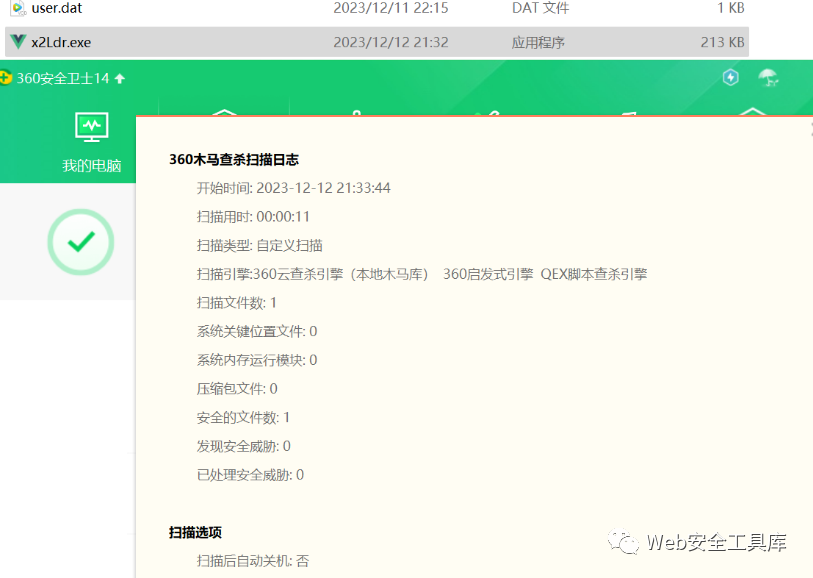Click the umbrella skin icon in 360 header
The image size is (813, 578).
768,78
